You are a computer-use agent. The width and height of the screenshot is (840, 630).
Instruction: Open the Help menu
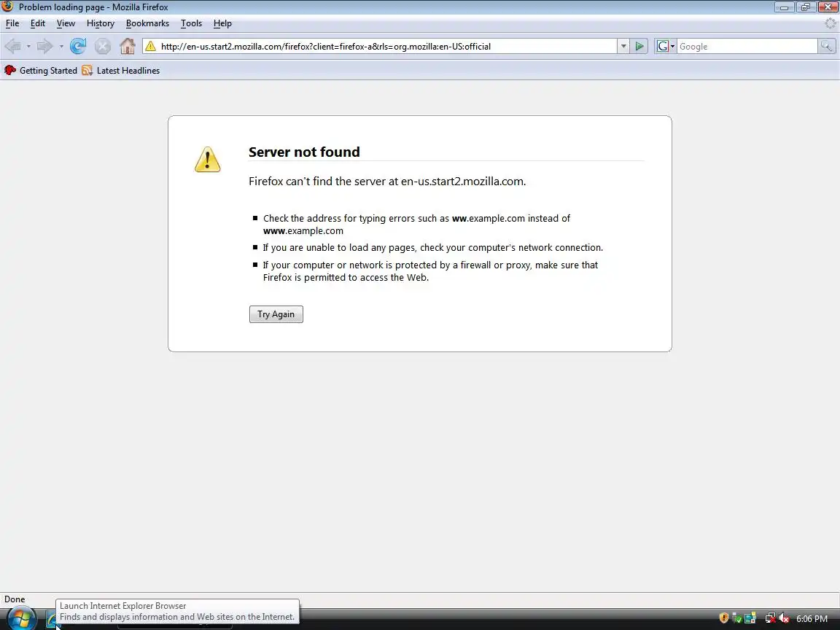pos(222,23)
